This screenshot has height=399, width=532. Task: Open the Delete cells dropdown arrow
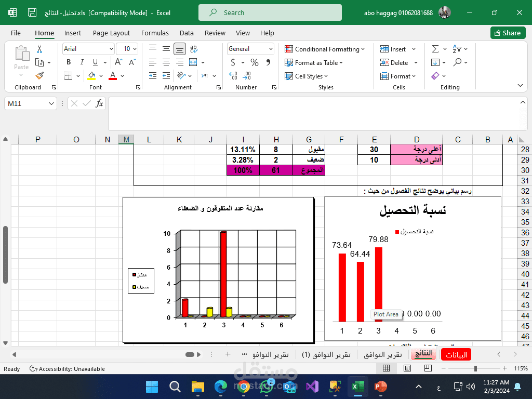click(416, 63)
